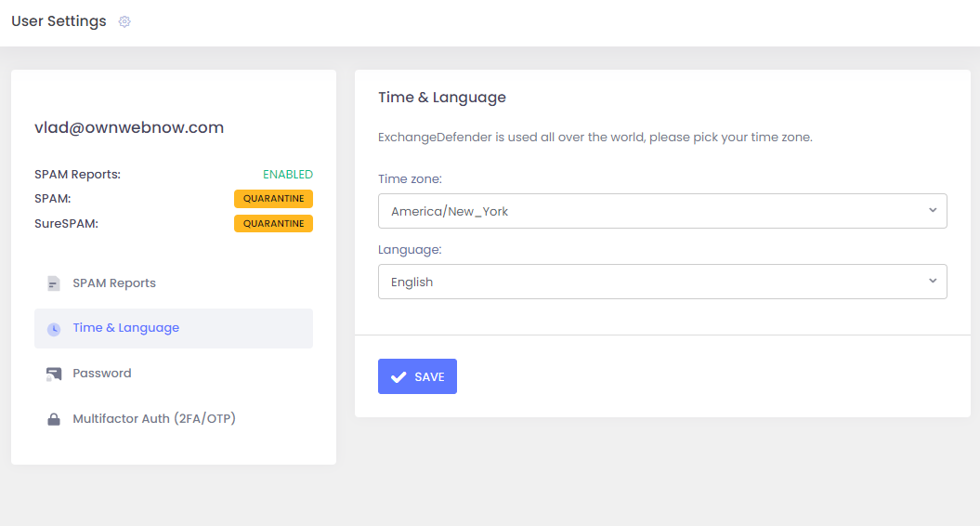Click the ENABLED status for SPAM Reports

click(x=287, y=175)
